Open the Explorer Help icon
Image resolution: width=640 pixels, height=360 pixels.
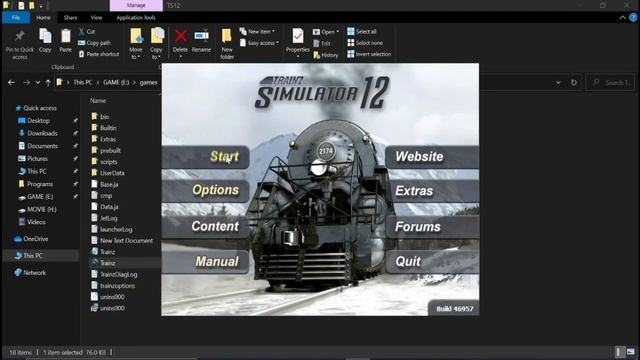click(633, 18)
